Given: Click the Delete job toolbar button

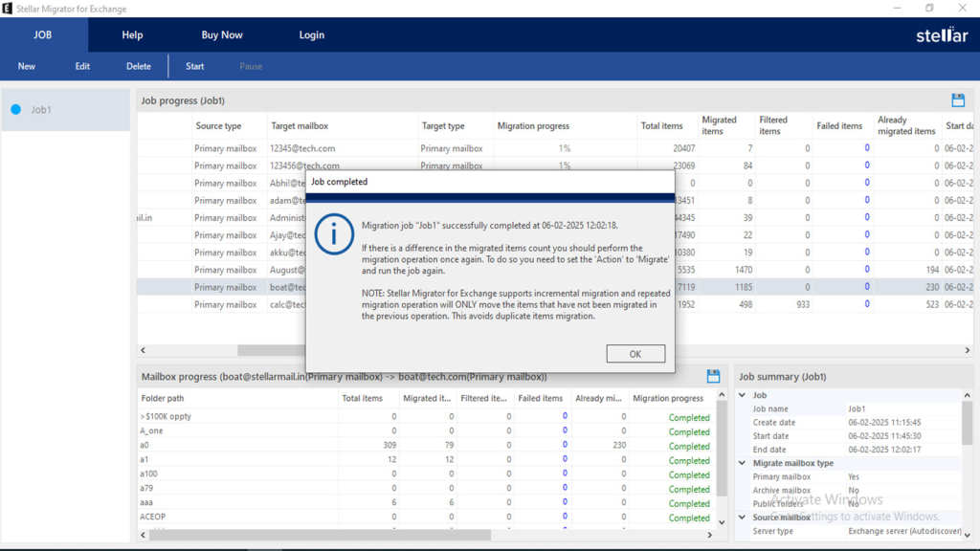Looking at the screenshot, I should click(139, 66).
